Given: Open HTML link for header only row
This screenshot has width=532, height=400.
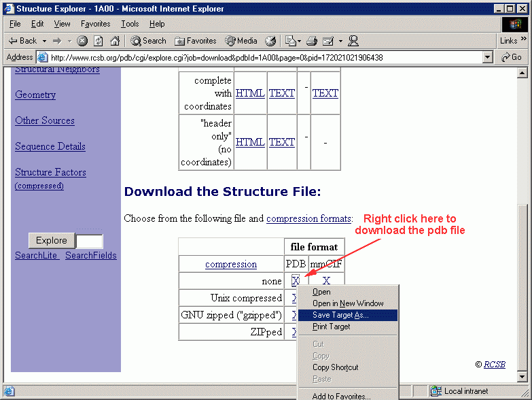Looking at the screenshot, I should coord(250,142).
